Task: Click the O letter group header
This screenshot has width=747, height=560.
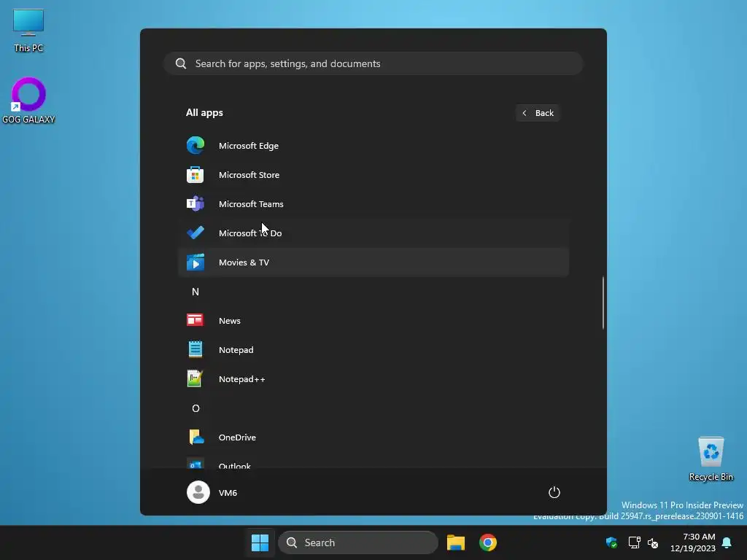Action: [x=196, y=408]
